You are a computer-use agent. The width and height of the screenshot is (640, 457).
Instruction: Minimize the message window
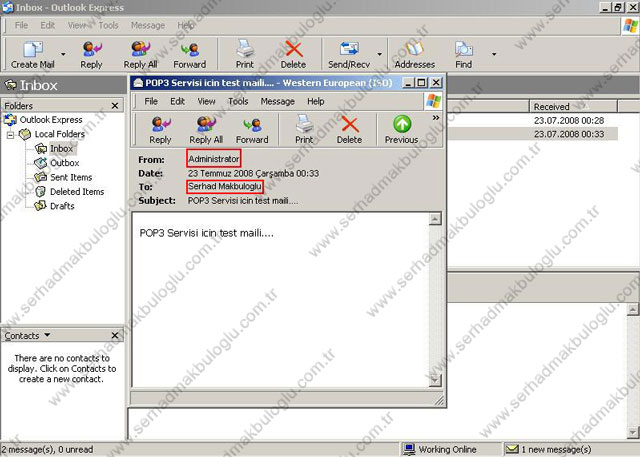tap(409, 83)
